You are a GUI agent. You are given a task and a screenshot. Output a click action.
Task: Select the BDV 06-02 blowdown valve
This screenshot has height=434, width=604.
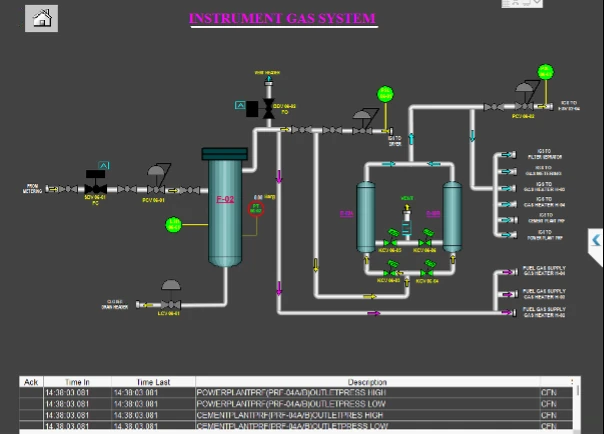pos(268,109)
